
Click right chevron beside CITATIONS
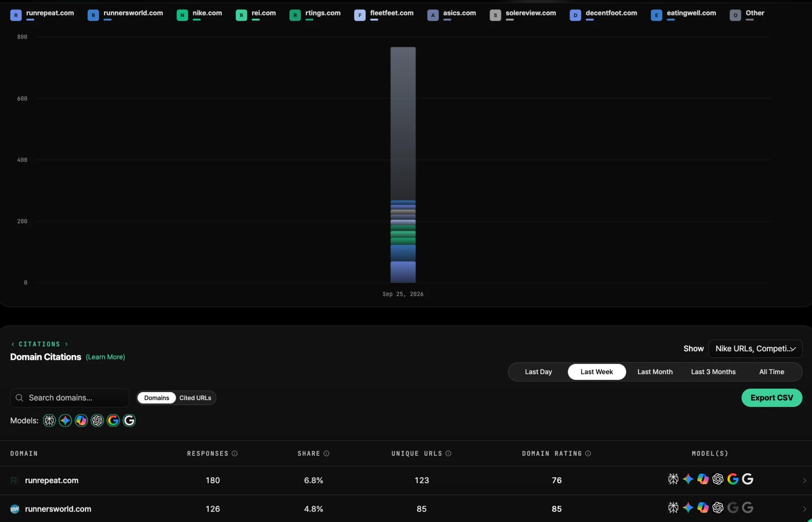[67, 344]
